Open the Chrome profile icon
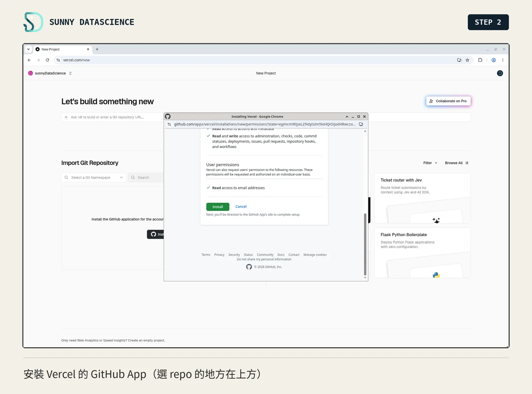The width and height of the screenshot is (532, 394). coord(494,60)
